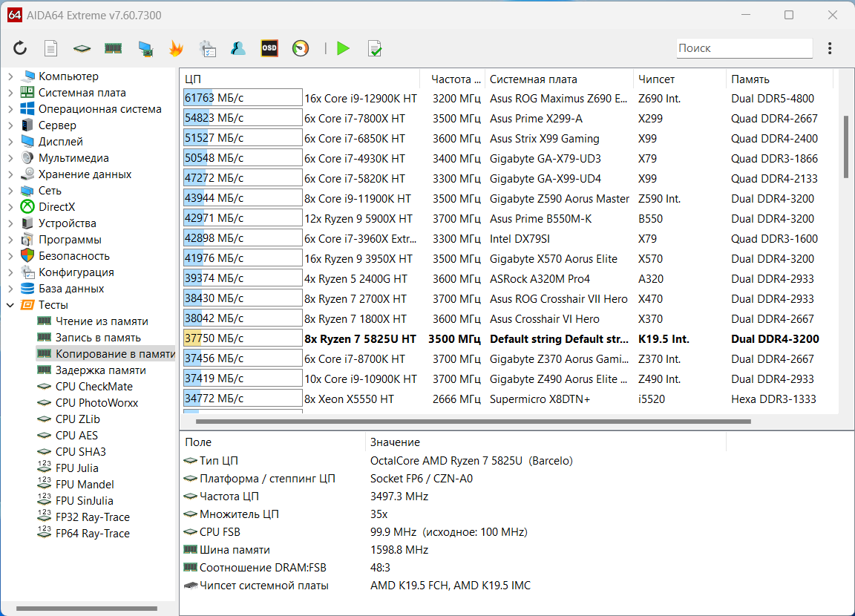This screenshot has height=616, width=855.
Task: Click into the Поиск search field
Action: pyautogui.click(x=744, y=48)
